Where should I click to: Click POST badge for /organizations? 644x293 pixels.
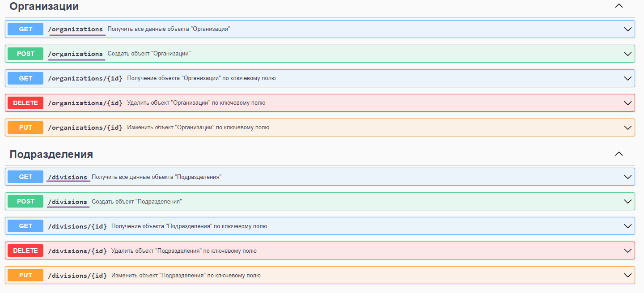tap(25, 54)
